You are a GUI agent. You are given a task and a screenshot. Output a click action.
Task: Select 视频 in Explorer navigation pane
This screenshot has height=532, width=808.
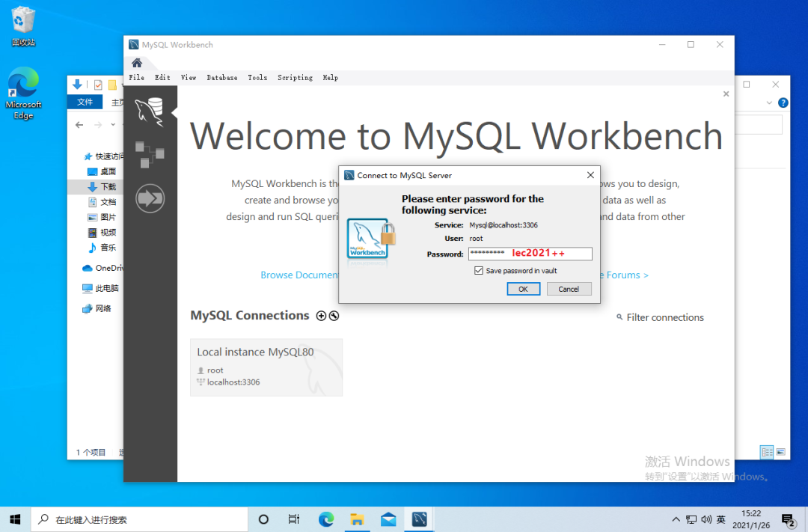102,233
